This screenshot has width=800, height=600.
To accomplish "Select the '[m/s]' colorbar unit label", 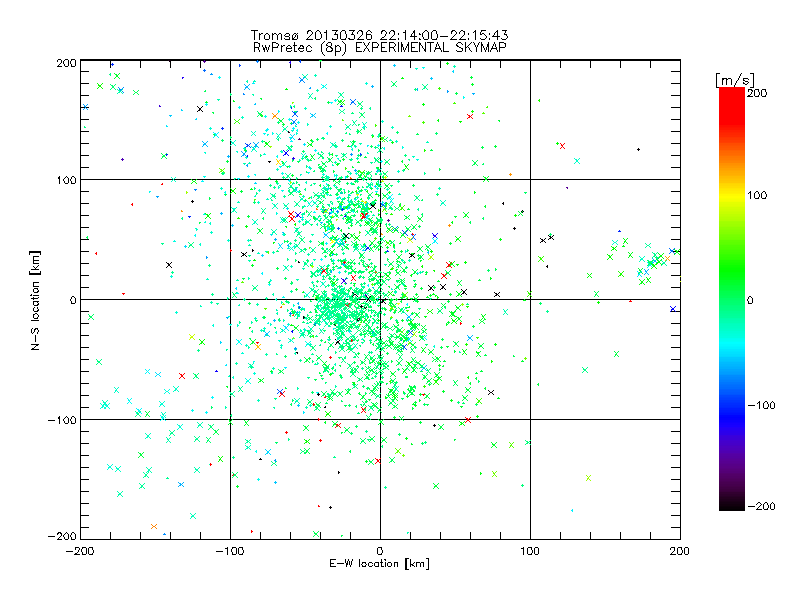I will 734,80.
